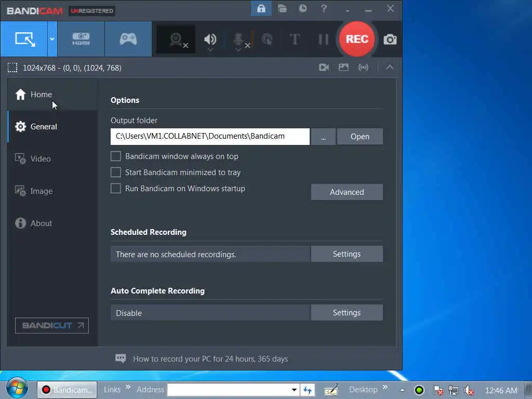Screen dimensions: 532x399
Task: Open the General tab
Action: pos(52,127)
